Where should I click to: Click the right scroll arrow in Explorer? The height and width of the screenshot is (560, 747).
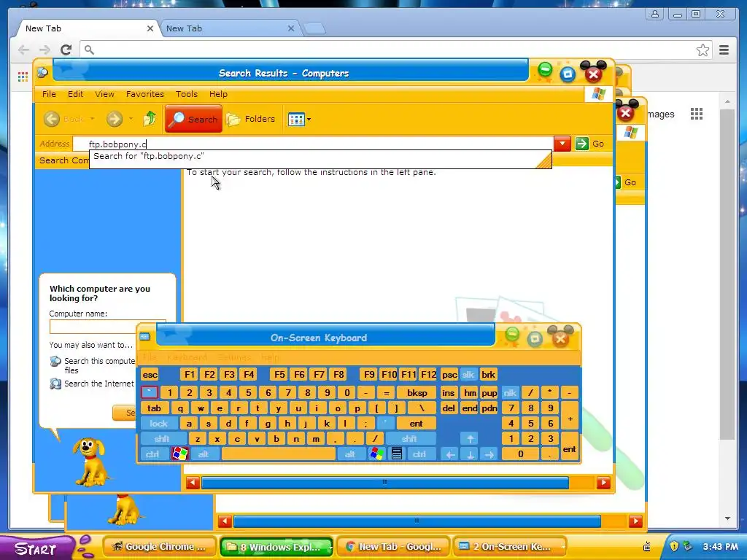coord(603,483)
